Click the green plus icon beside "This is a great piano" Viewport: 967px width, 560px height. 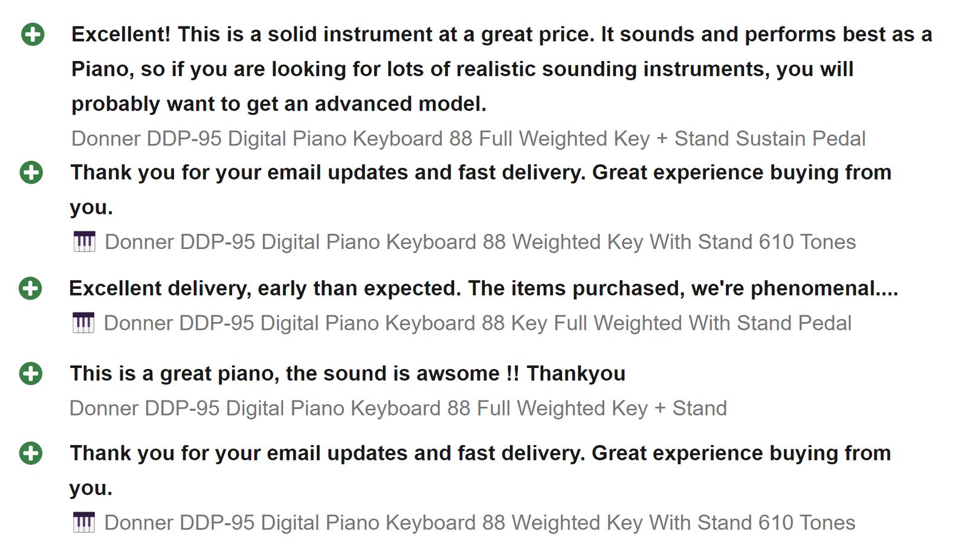pyautogui.click(x=31, y=373)
